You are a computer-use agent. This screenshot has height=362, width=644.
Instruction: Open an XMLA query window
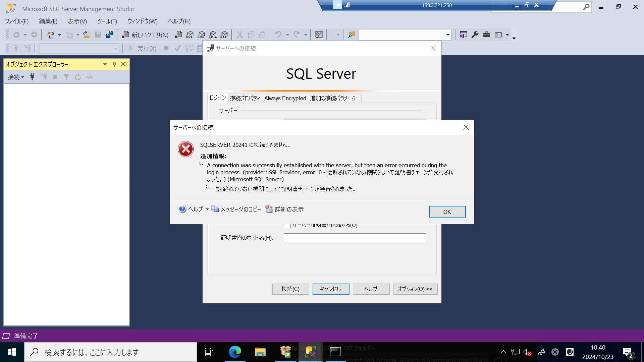(x=213, y=35)
